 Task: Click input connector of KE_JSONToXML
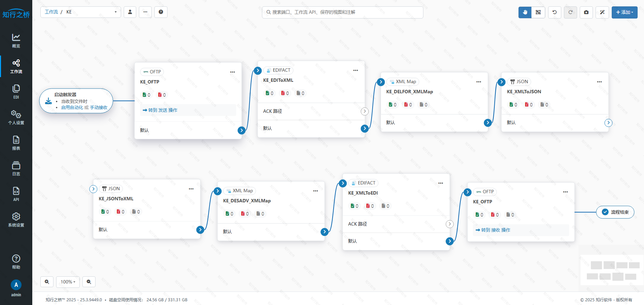(93, 189)
